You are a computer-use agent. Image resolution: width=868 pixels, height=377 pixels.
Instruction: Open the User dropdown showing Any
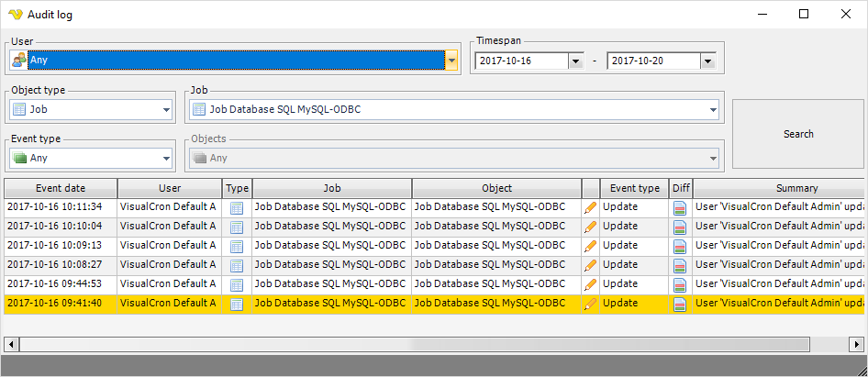[x=451, y=61]
